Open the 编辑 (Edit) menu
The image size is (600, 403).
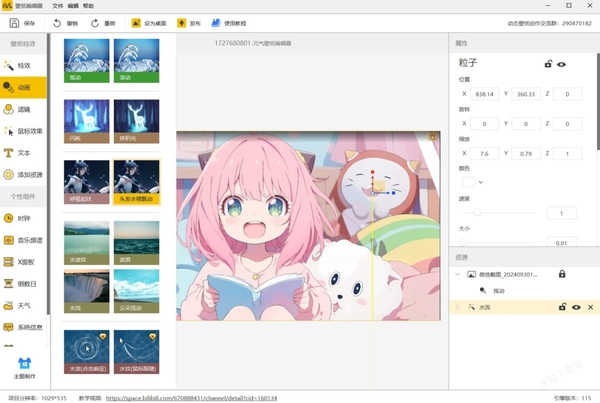[x=73, y=6]
